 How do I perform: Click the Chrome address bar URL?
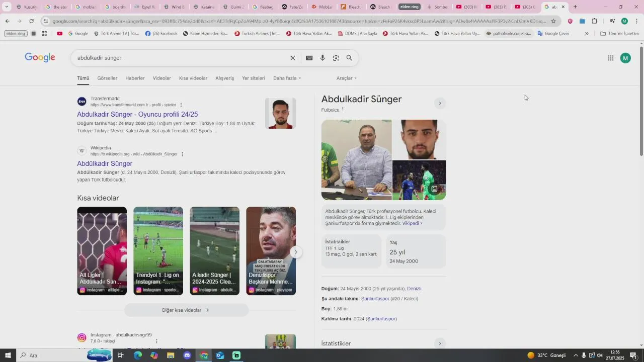point(299,21)
